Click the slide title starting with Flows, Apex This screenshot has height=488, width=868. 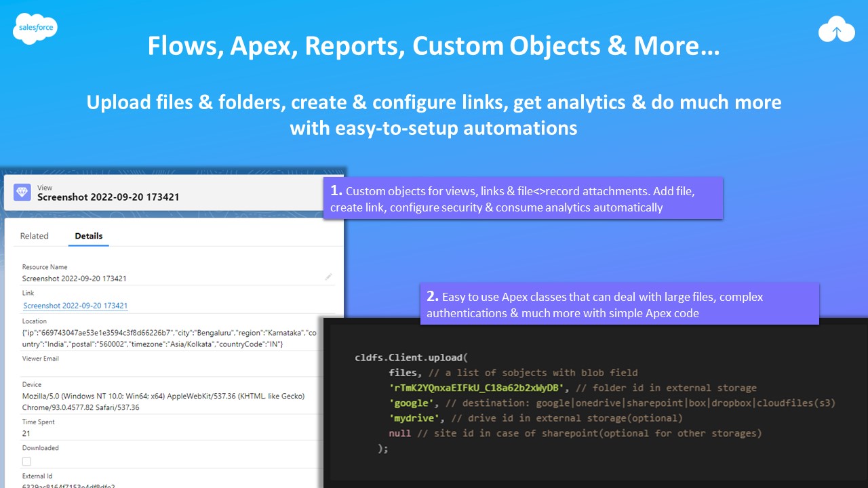coord(433,46)
